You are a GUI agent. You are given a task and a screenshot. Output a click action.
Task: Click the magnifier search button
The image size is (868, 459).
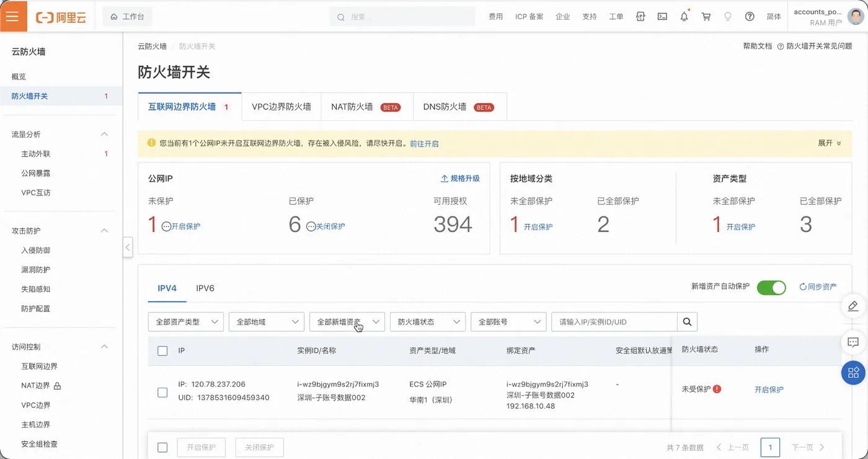(687, 322)
